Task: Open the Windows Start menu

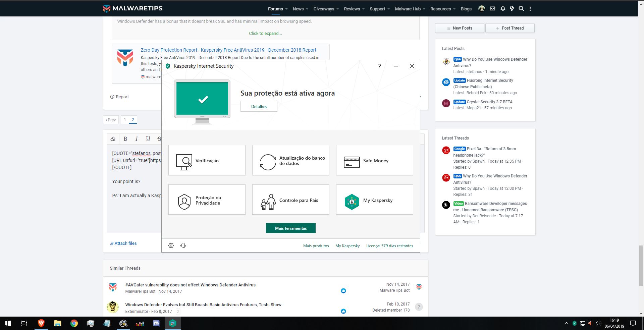Action: (x=8, y=323)
